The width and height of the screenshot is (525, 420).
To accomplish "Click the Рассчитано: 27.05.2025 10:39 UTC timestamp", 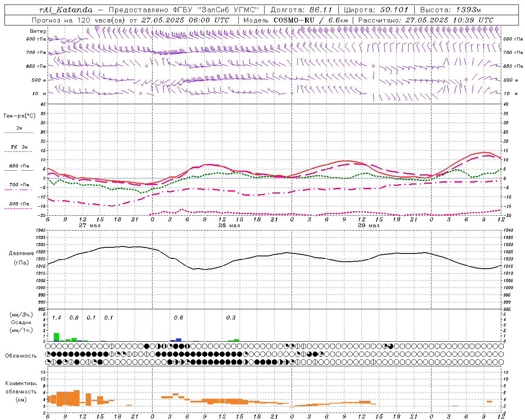I will click(426, 20).
